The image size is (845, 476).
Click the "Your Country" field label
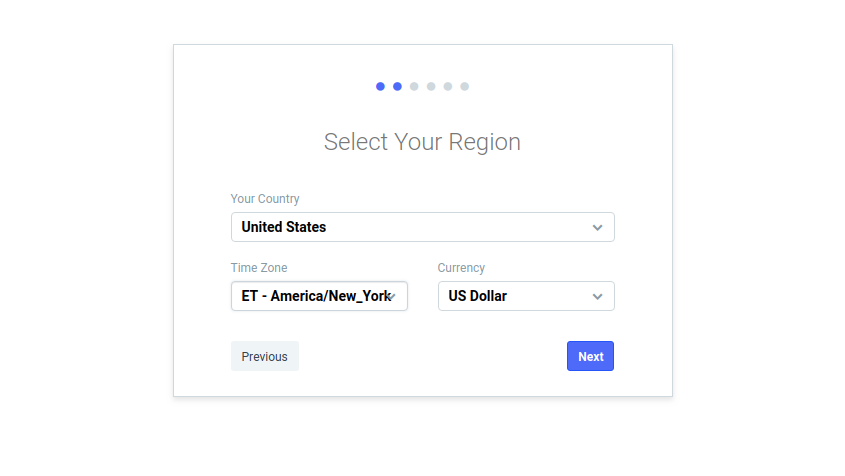point(265,199)
